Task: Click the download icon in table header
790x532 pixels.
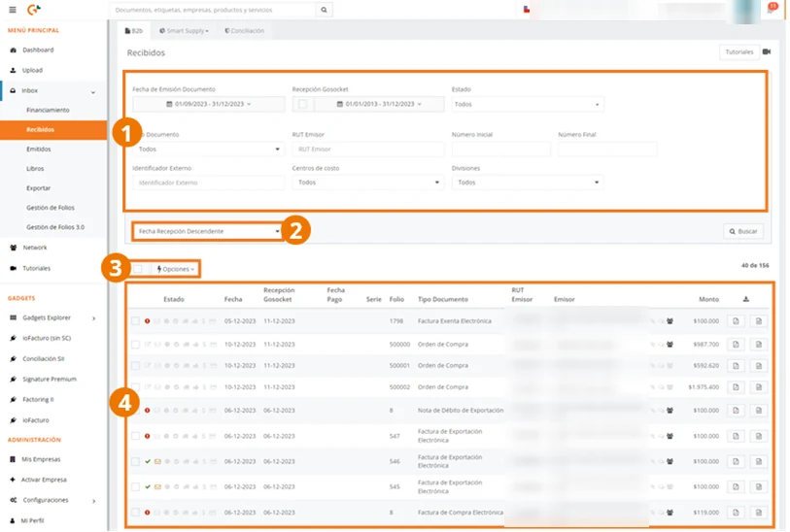Action: [745, 299]
